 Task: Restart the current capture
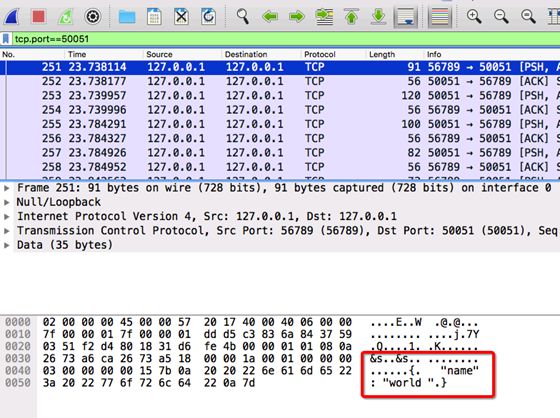[65, 16]
